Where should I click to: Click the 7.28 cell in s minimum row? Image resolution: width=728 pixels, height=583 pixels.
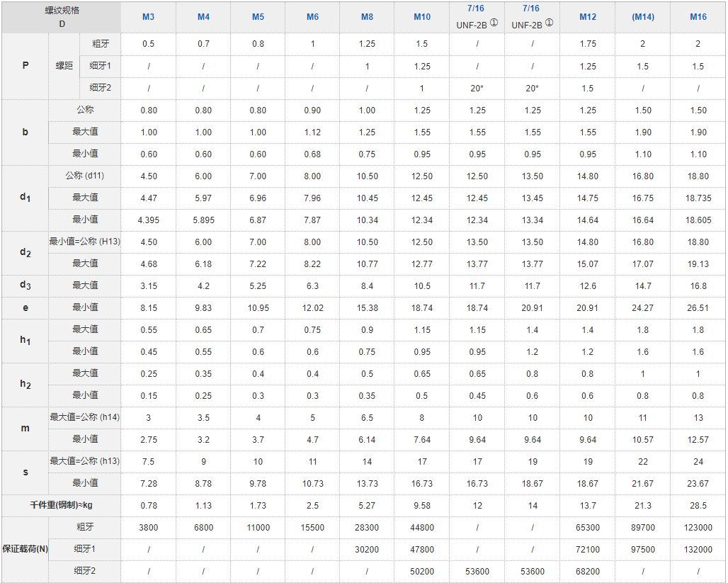coord(149,484)
